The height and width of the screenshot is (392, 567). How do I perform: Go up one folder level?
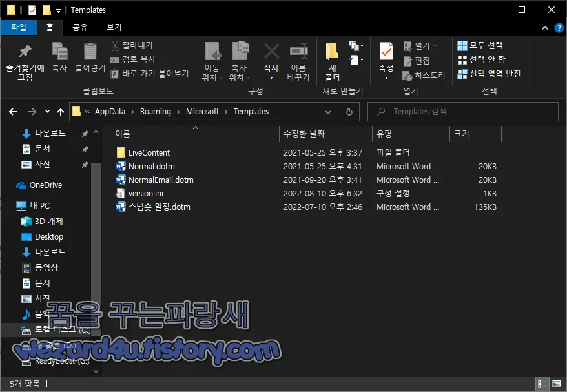[x=61, y=112]
